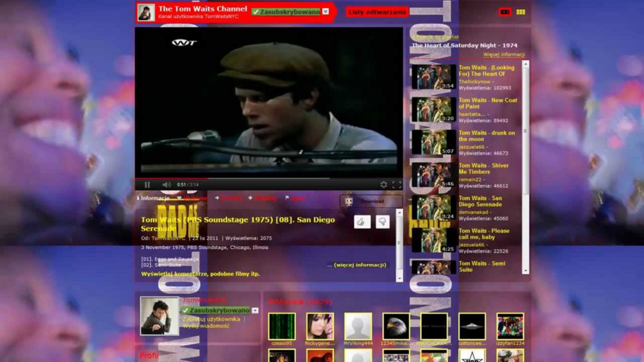
Task: Toggle Zasubskrybowano button in profile box
Action: pos(216,310)
